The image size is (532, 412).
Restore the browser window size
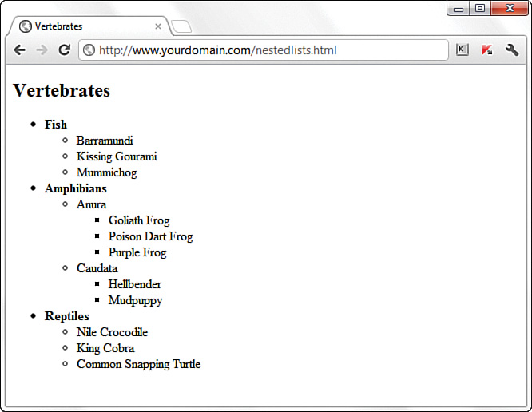tap(480, 9)
